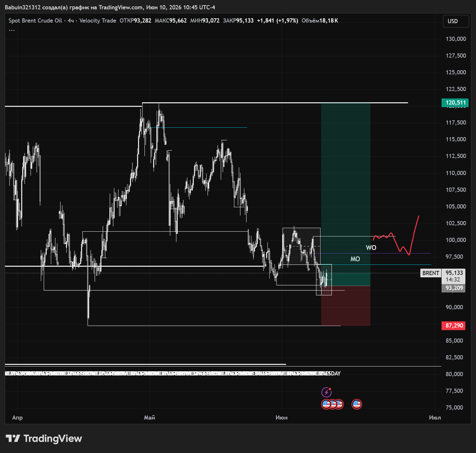The height and width of the screenshot is (453, 476).
Task: Click the Объём 18,18K volume value
Action: pyautogui.click(x=320, y=21)
